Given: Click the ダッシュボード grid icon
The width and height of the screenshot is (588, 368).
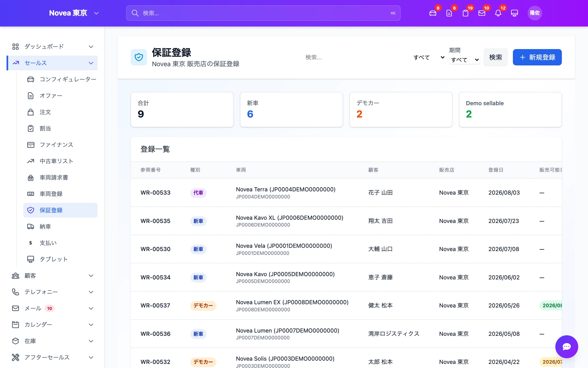Looking at the screenshot, I should pos(16,47).
